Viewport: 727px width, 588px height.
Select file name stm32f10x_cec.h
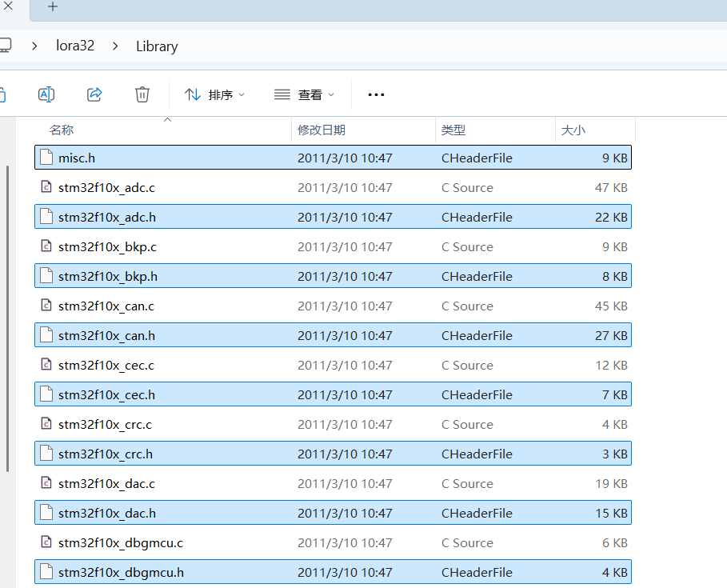tap(106, 395)
